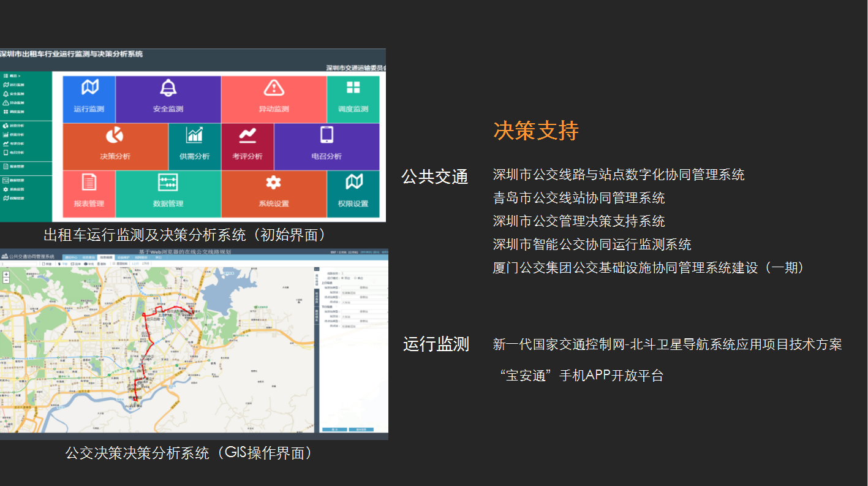Click 厦门公交集团公交基础设施协同管理系统建设 line
The width and height of the screenshot is (868, 486).
[649, 268]
